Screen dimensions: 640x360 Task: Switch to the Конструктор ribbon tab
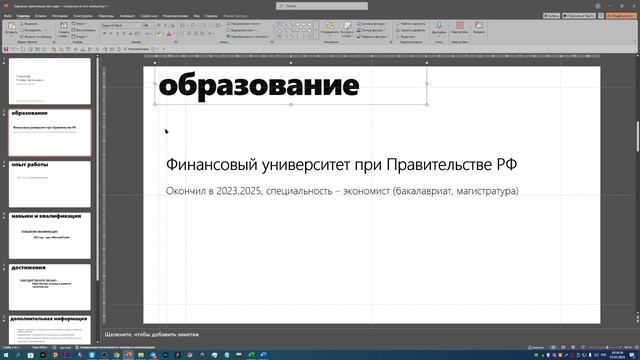(83, 16)
